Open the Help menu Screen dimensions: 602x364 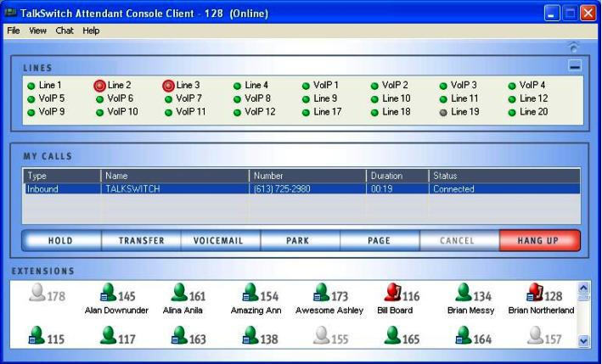(x=91, y=31)
